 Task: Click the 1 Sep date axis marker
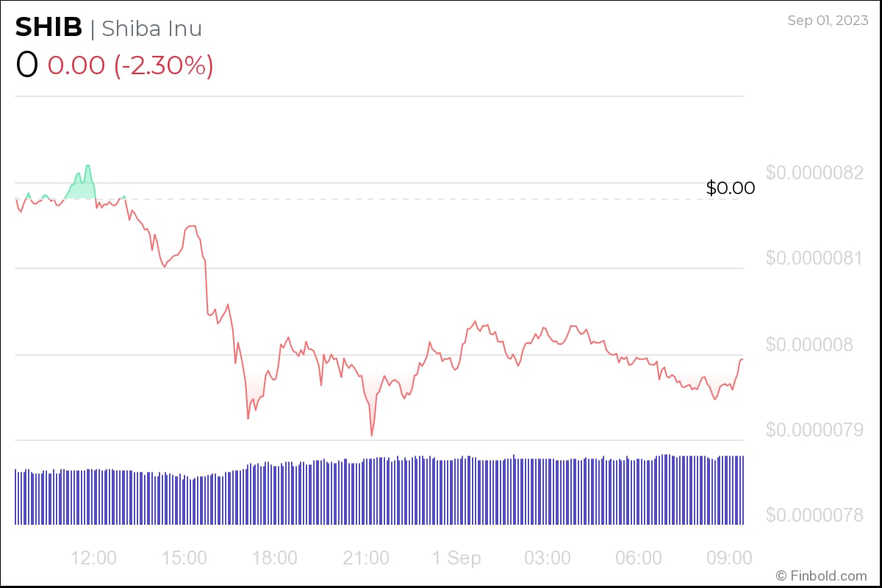click(456, 558)
